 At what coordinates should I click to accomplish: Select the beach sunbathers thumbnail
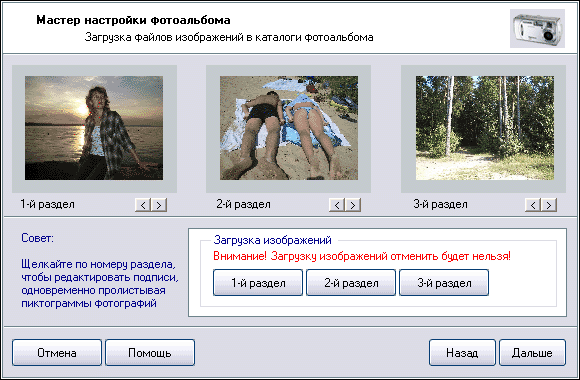(289, 128)
